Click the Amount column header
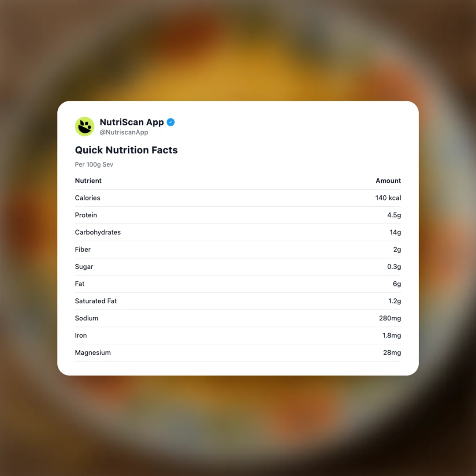476x476 pixels. point(388,181)
